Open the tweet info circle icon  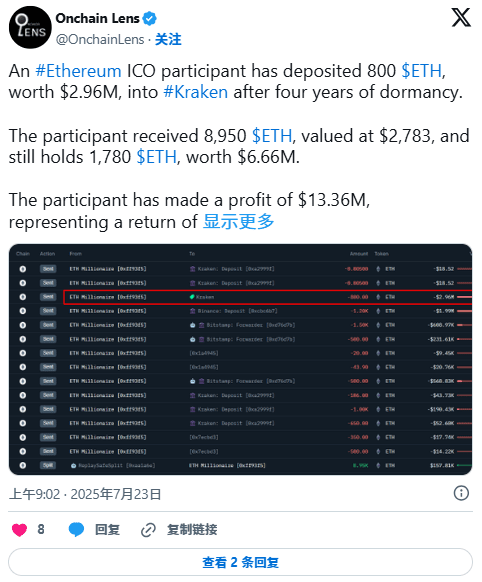461,493
